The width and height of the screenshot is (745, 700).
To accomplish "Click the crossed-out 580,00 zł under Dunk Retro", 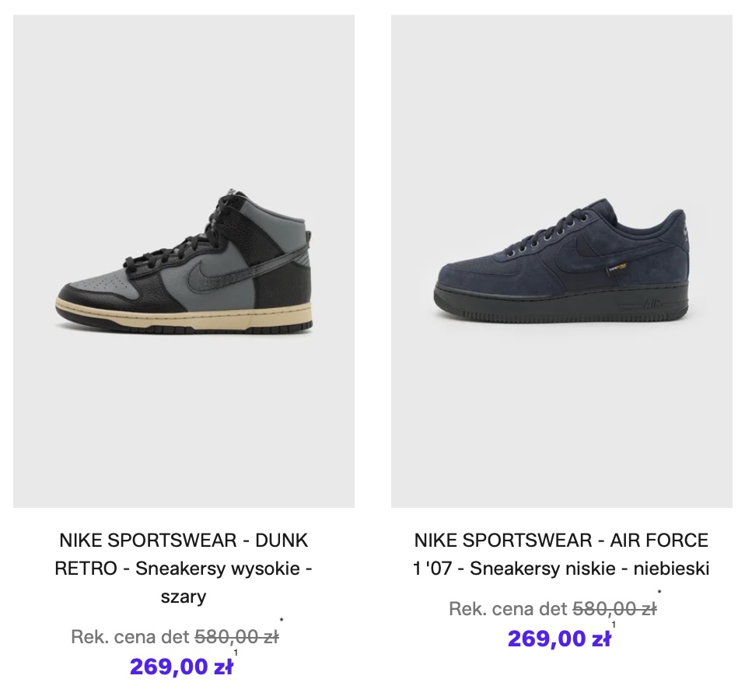I will tap(236, 638).
